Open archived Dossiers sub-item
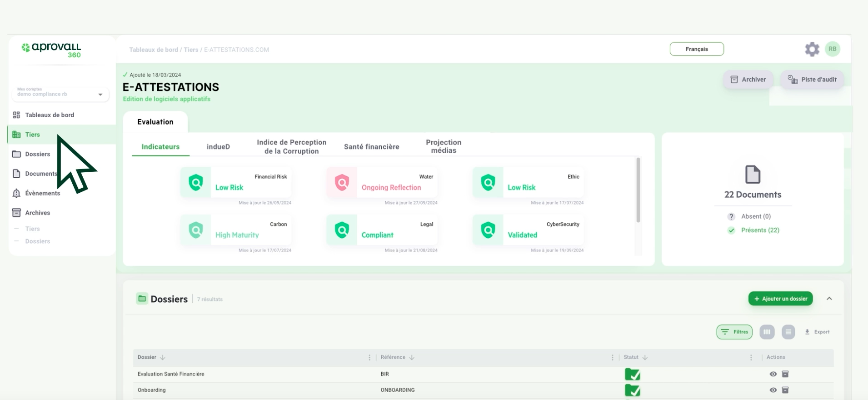This screenshot has height=400, width=868. coord(38,241)
